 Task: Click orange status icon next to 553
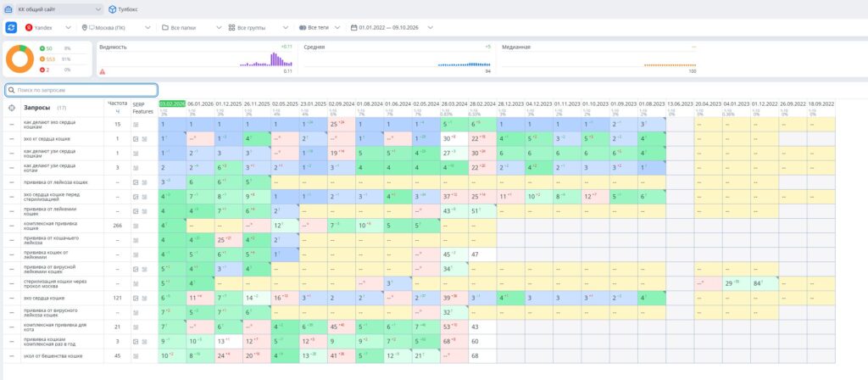pos(42,59)
